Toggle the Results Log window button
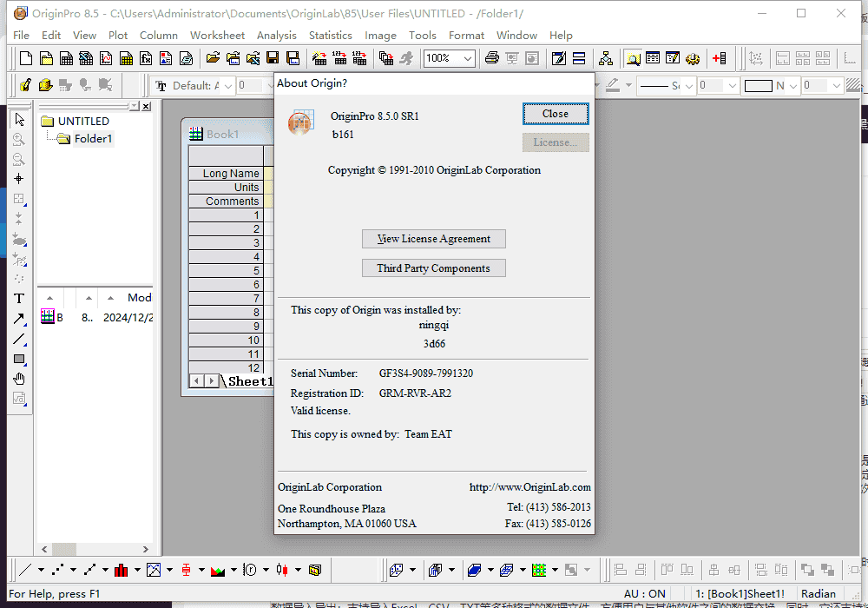Viewport: 868px width, 608px height. [653, 59]
